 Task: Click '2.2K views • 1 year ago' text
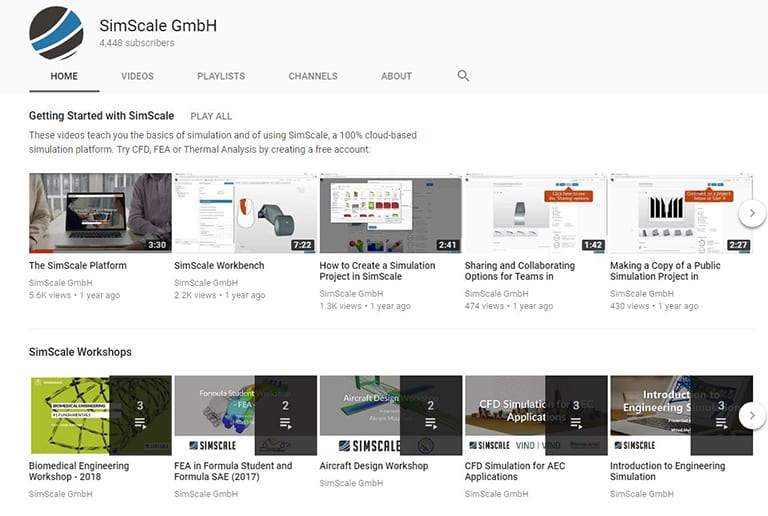(x=219, y=295)
